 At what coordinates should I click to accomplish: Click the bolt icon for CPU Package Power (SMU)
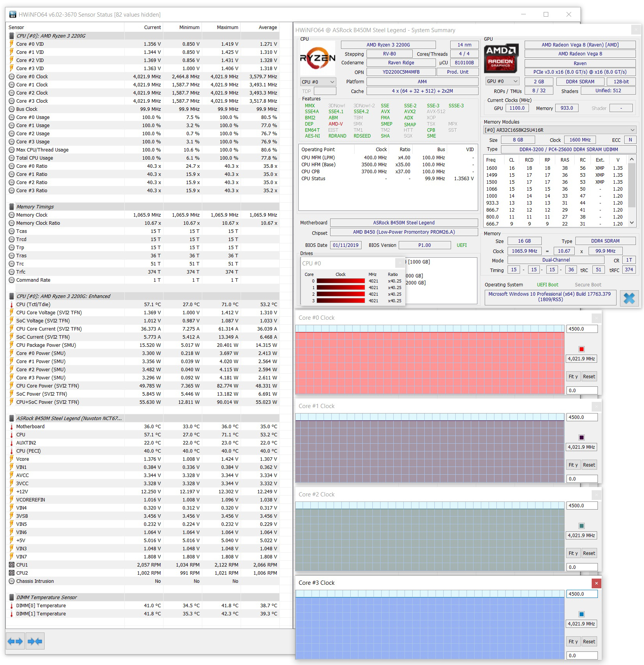tap(12, 345)
